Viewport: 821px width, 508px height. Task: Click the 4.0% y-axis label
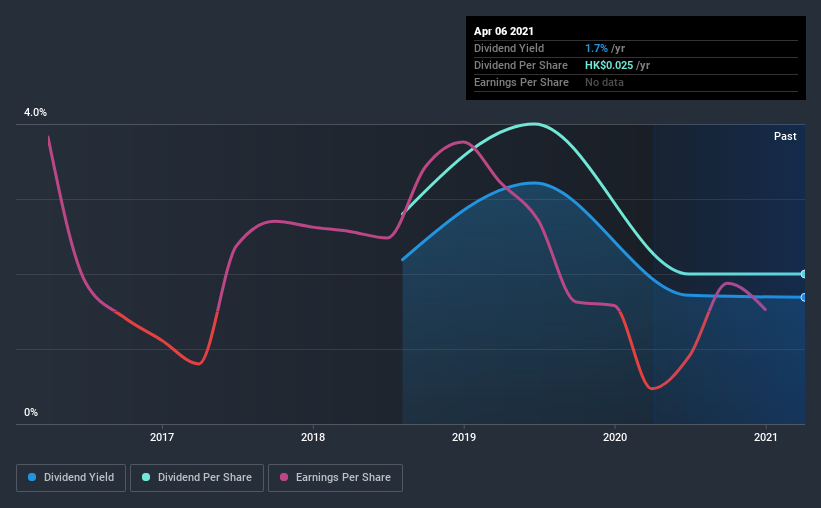click(x=35, y=112)
